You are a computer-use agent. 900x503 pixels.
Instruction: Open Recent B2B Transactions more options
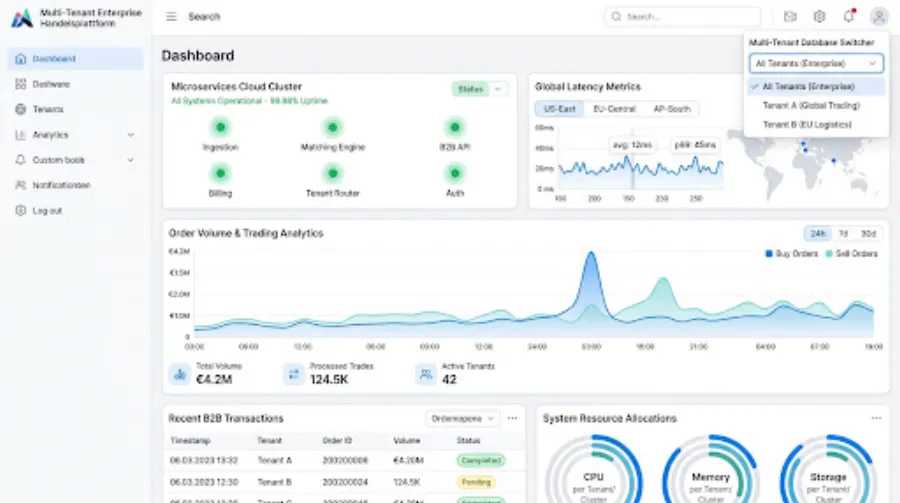tap(512, 419)
